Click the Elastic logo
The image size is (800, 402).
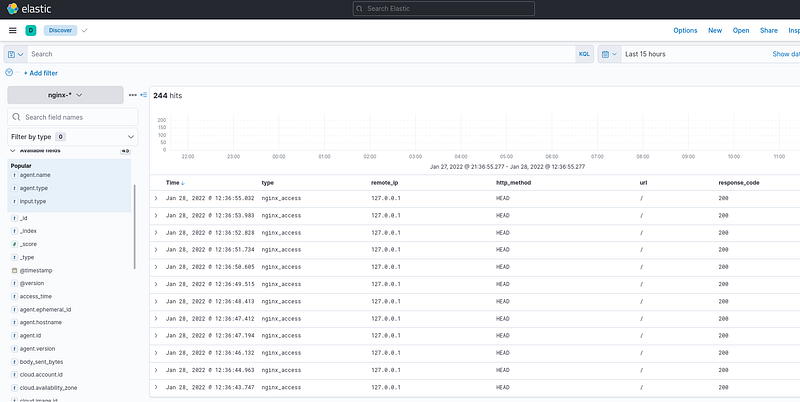click(x=29, y=9)
